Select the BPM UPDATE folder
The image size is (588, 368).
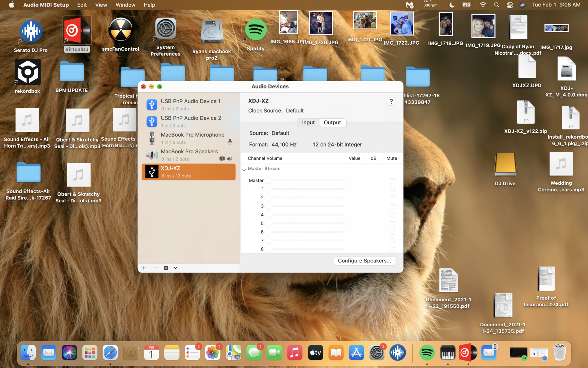tap(71, 77)
